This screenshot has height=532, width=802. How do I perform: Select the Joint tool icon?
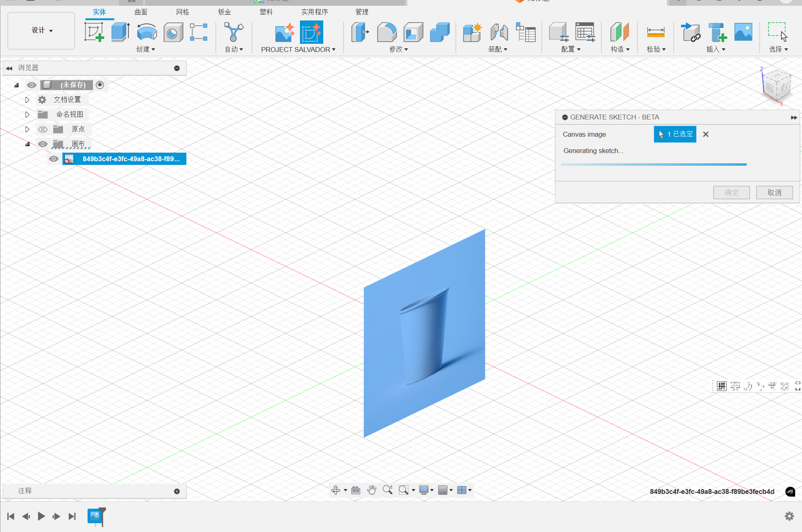pyautogui.click(x=499, y=32)
